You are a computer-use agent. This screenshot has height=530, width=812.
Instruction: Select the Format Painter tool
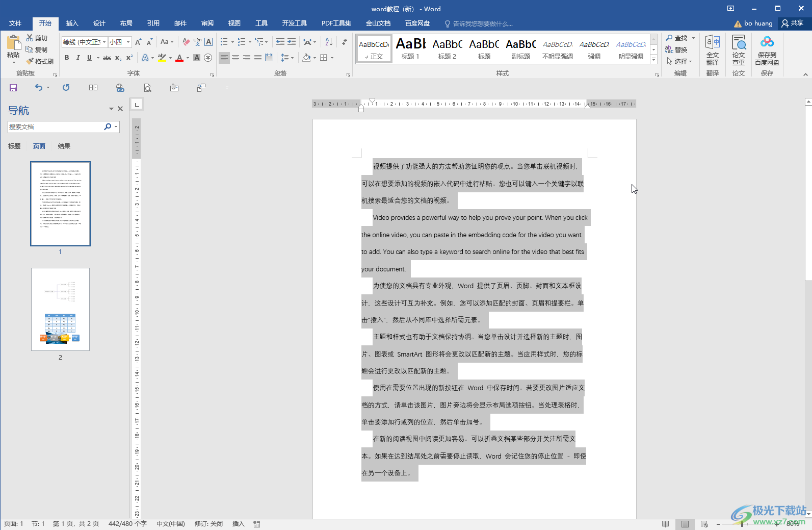click(40, 61)
